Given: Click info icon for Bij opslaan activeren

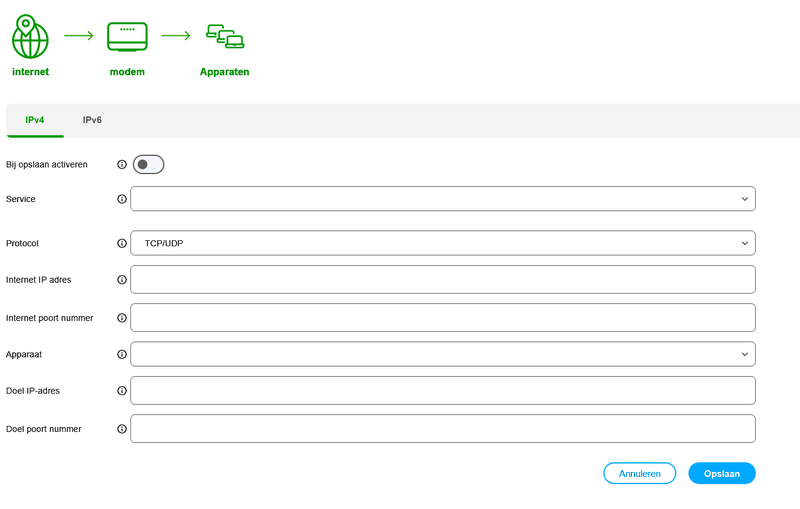Looking at the screenshot, I should (122, 164).
